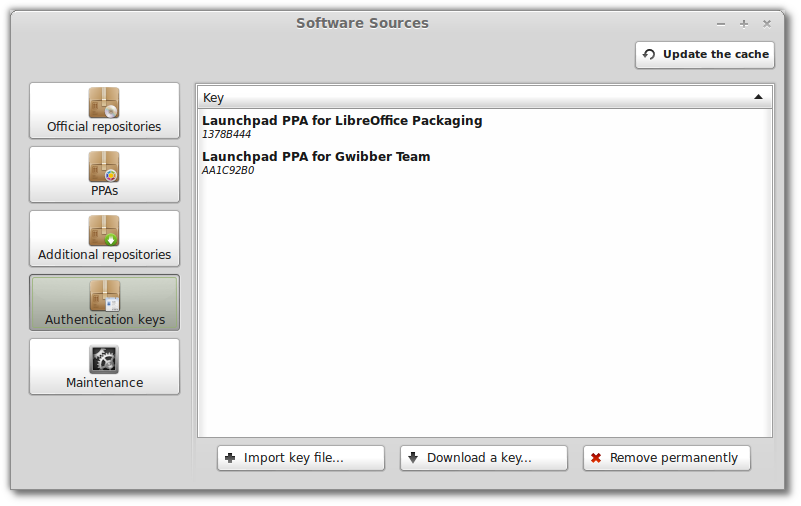The width and height of the screenshot is (801, 506).
Task: Switch to the Maintenance tab label
Action: click(104, 382)
